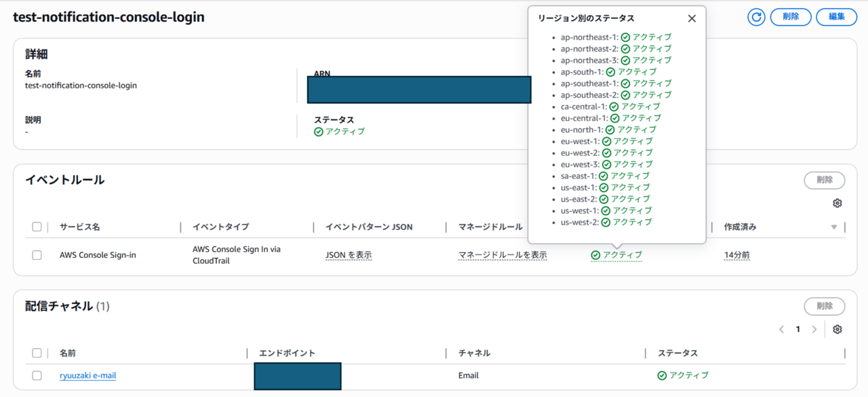The image size is (868, 397).
Task: Click マネージドルールを表示 link
Action: click(502, 255)
